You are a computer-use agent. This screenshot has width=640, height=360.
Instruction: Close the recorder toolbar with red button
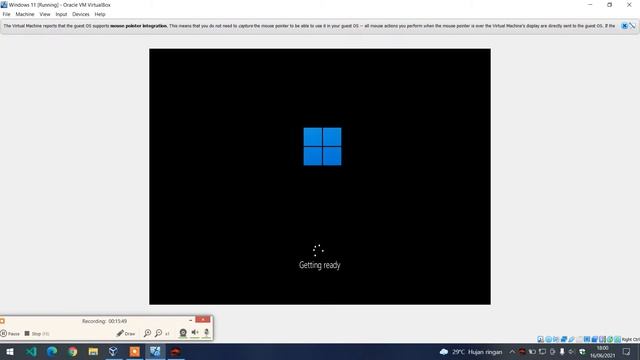pos(202,319)
